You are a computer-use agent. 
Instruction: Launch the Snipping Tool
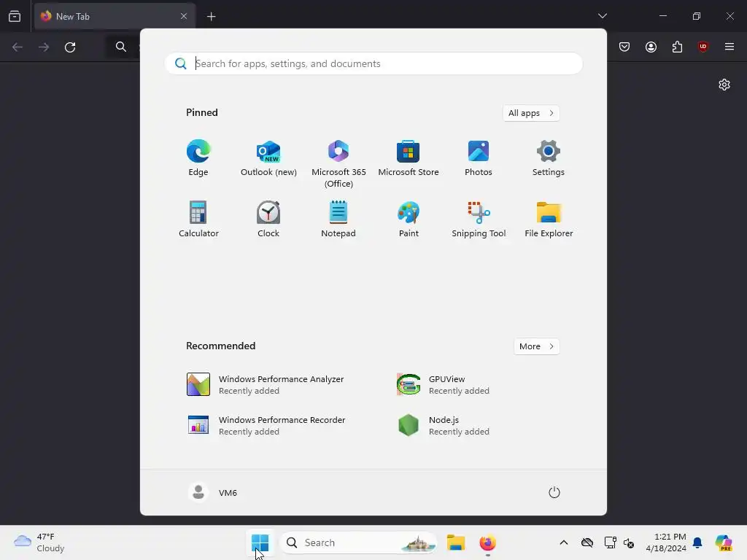coord(479,219)
